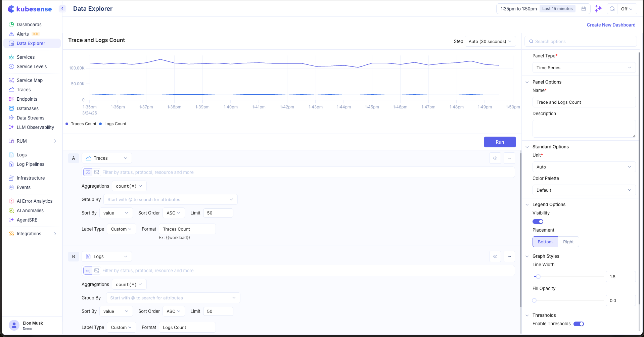Select query A filter code mode icon
The height and width of the screenshot is (337, 644).
click(97, 172)
